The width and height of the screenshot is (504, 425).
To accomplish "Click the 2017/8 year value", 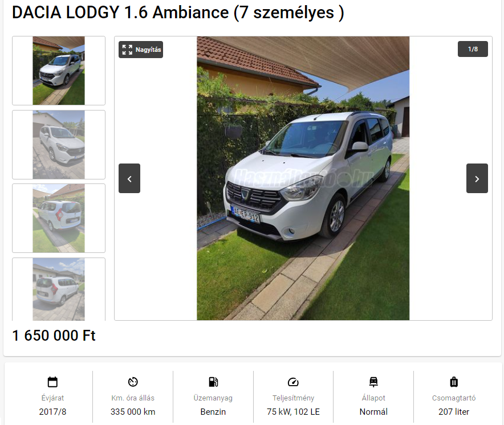I will coord(52,412).
